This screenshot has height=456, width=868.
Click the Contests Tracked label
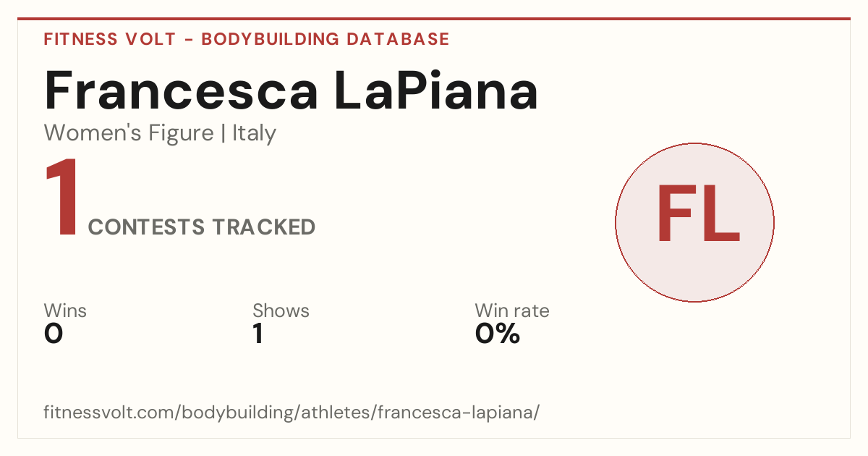point(202,227)
